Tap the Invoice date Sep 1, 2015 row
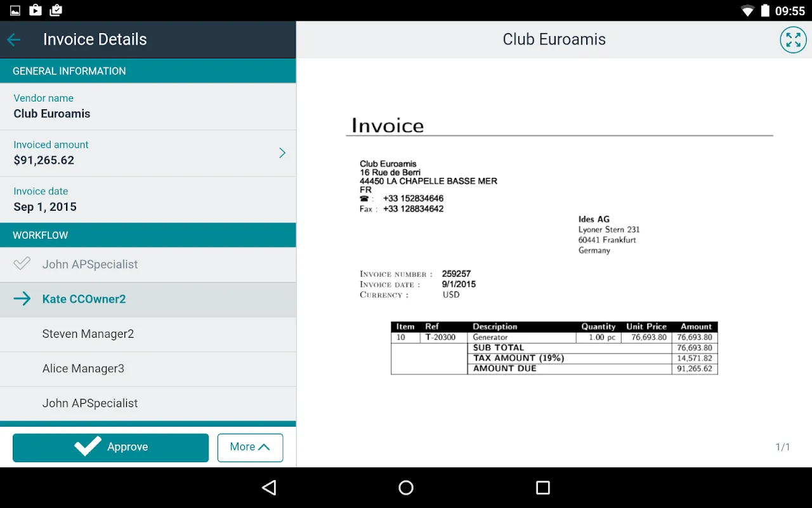This screenshot has height=508, width=812. tap(148, 199)
